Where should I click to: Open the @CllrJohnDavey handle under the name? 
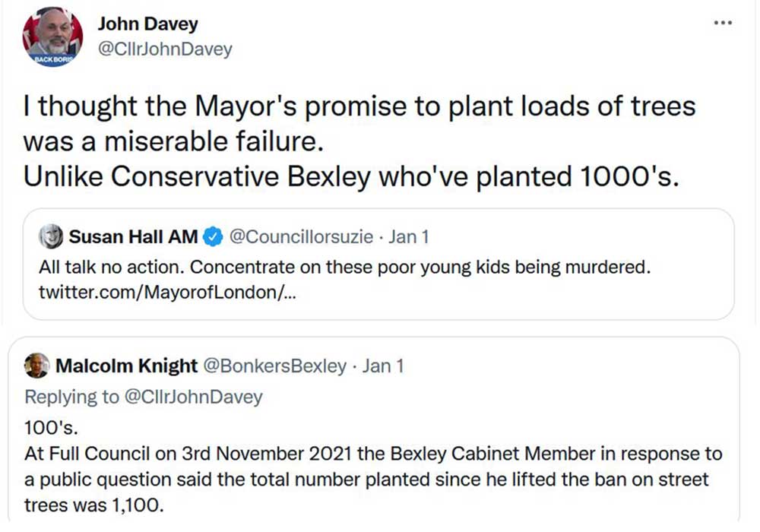point(165,50)
